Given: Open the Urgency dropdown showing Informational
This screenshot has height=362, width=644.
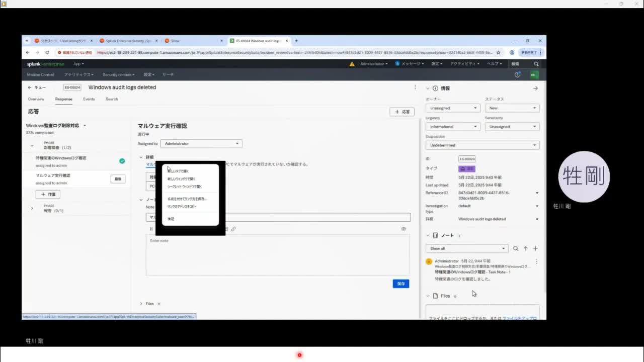Looking at the screenshot, I should click(452, 127).
